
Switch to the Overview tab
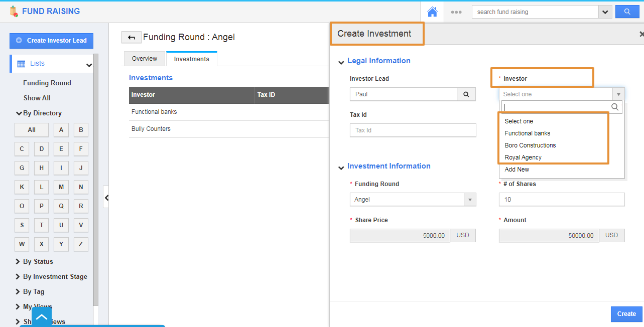click(x=145, y=59)
